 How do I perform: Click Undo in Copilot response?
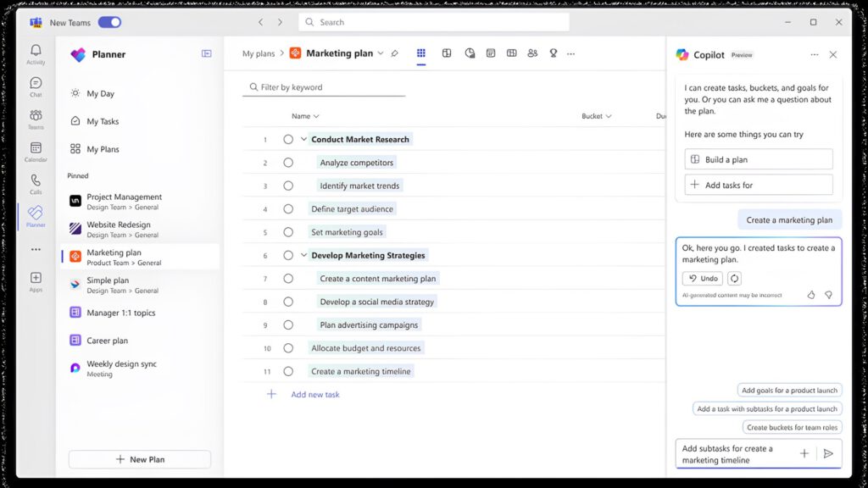(x=703, y=278)
